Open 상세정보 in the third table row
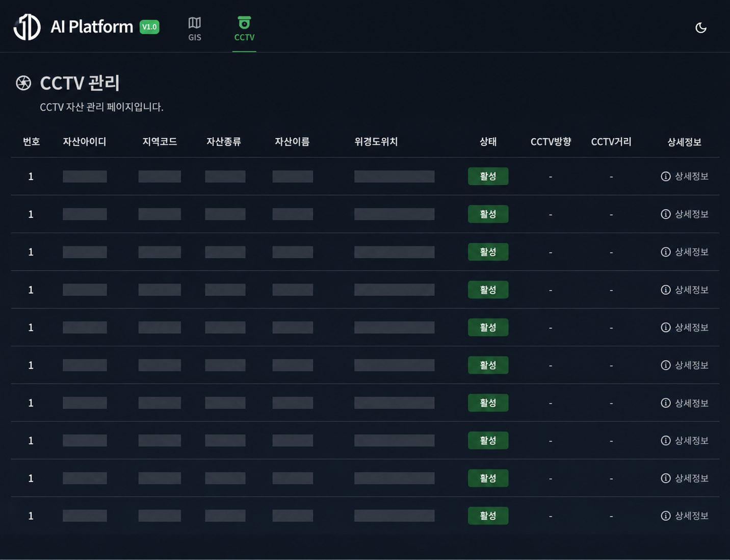 pos(685,252)
